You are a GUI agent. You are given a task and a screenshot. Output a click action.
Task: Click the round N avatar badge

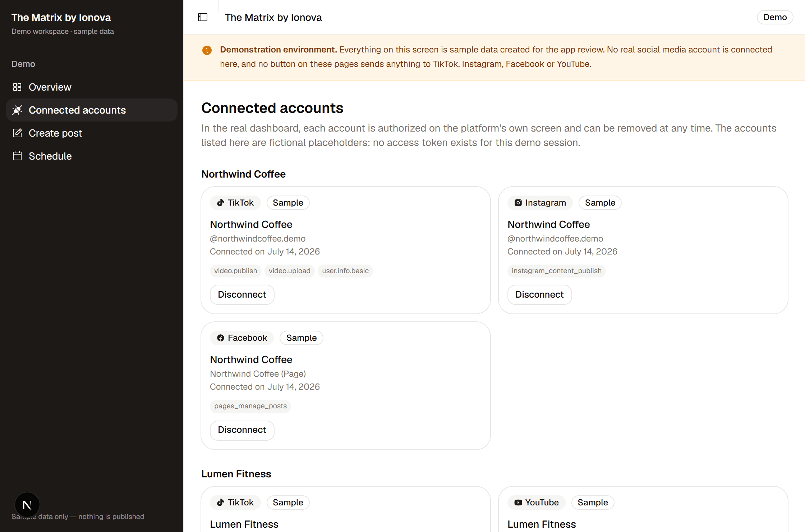(x=27, y=505)
